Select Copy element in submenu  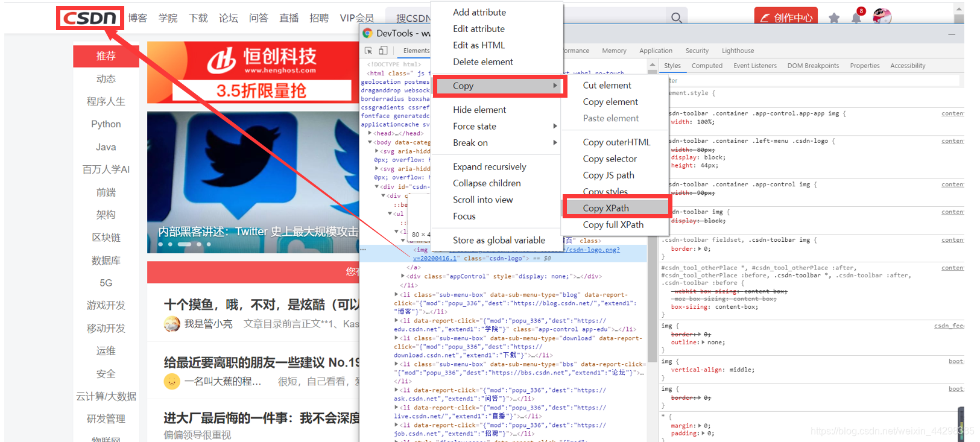click(x=610, y=102)
